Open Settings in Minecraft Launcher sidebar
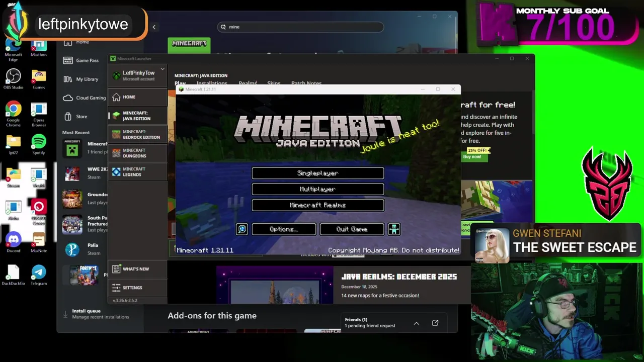 (138, 288)
